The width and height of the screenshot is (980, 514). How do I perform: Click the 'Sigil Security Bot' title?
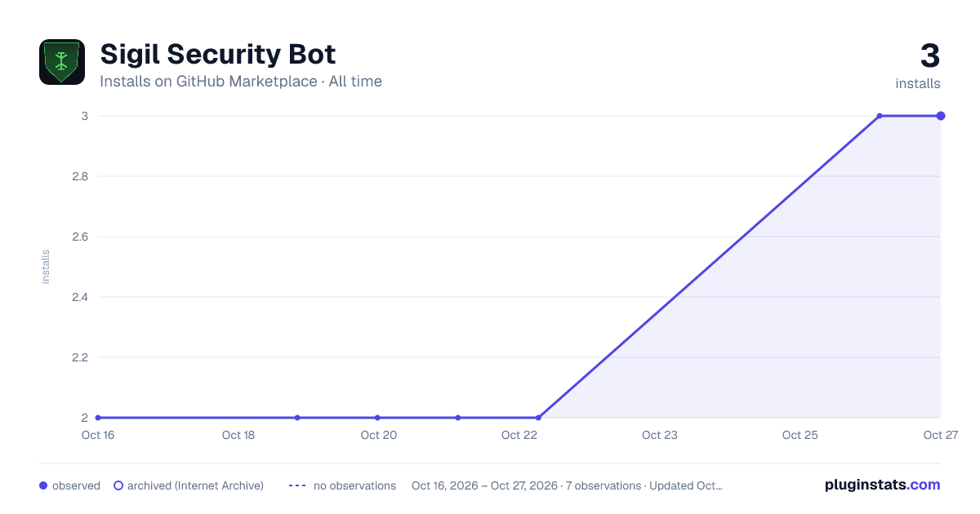tap(217, 54)
